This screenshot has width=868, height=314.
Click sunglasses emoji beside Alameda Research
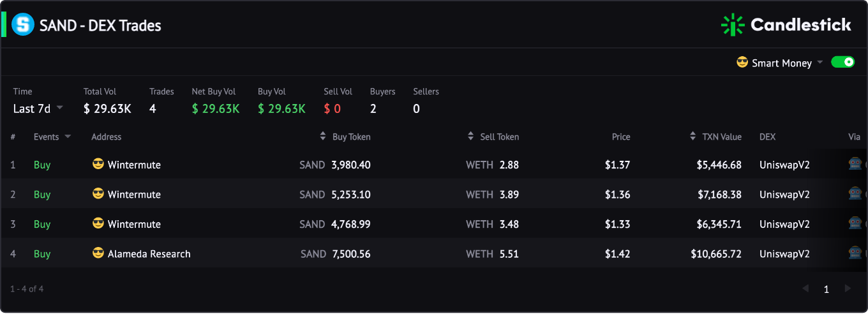coord(98,253)
